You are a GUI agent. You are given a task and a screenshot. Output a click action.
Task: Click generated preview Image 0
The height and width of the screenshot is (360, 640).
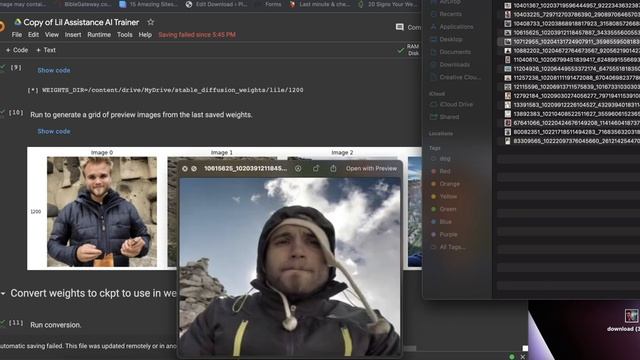point(102,211)
